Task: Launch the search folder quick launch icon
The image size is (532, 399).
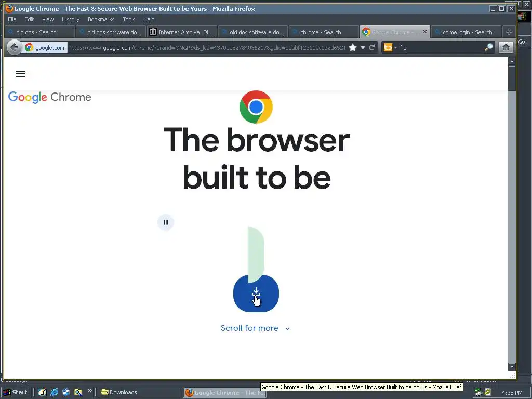Action: coord(78,392)
